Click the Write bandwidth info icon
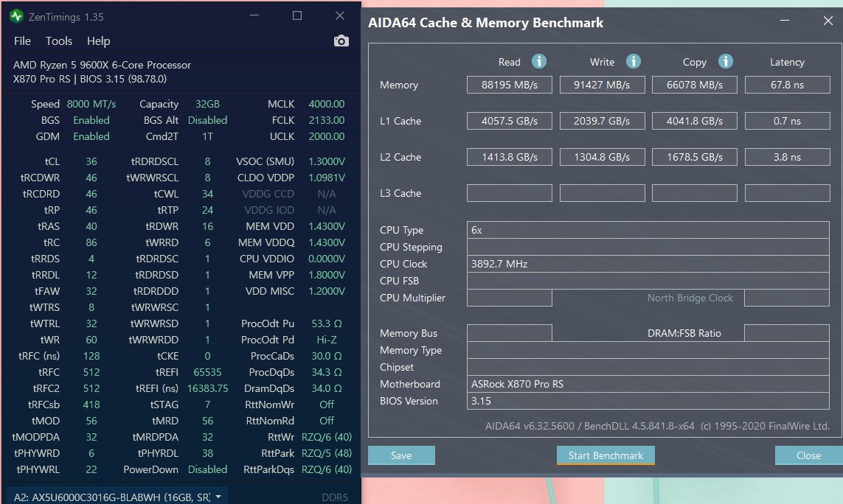Screen dimensions: 843x504 [631, 62]
